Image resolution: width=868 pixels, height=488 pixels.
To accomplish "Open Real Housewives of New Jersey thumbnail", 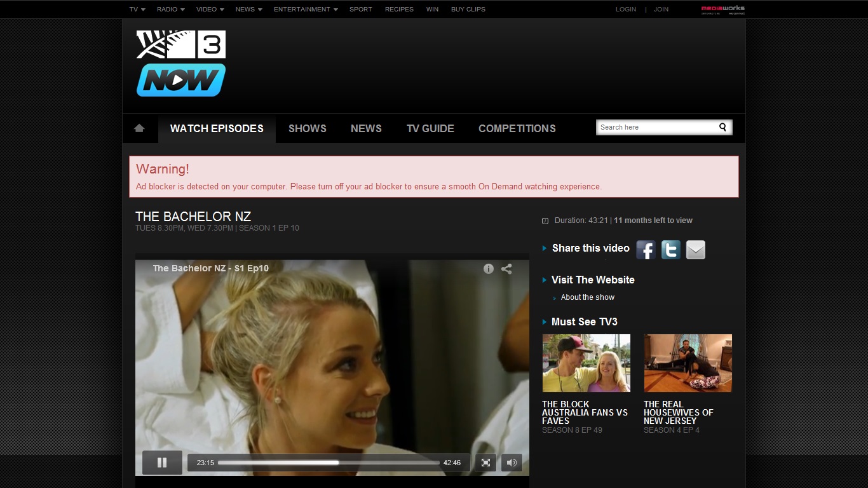I will coord(688,363).
